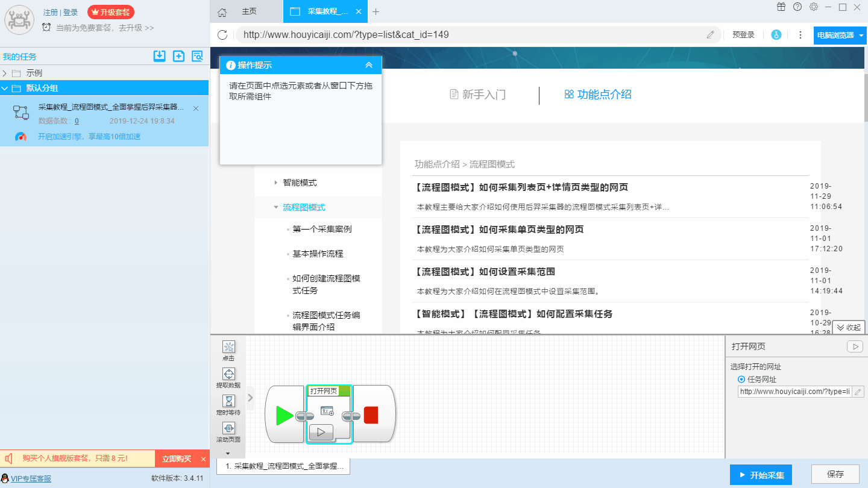Click the green start node in flowchart

[x=285, y=414]
